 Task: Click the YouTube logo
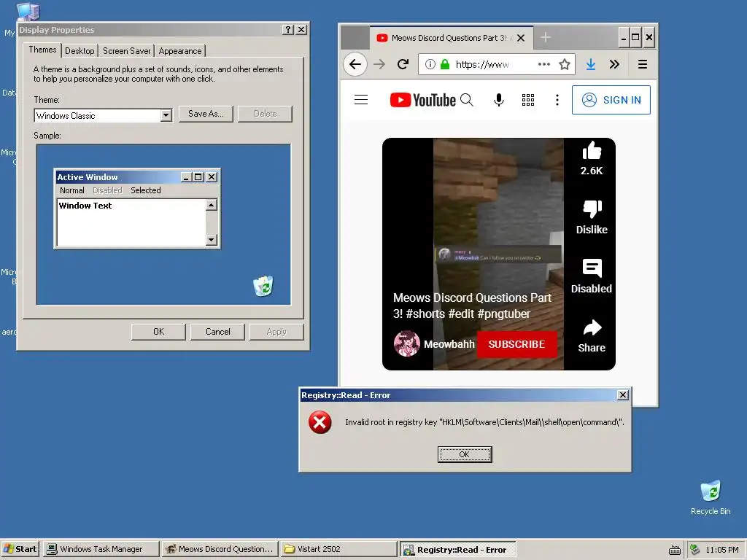coord(422,100)
